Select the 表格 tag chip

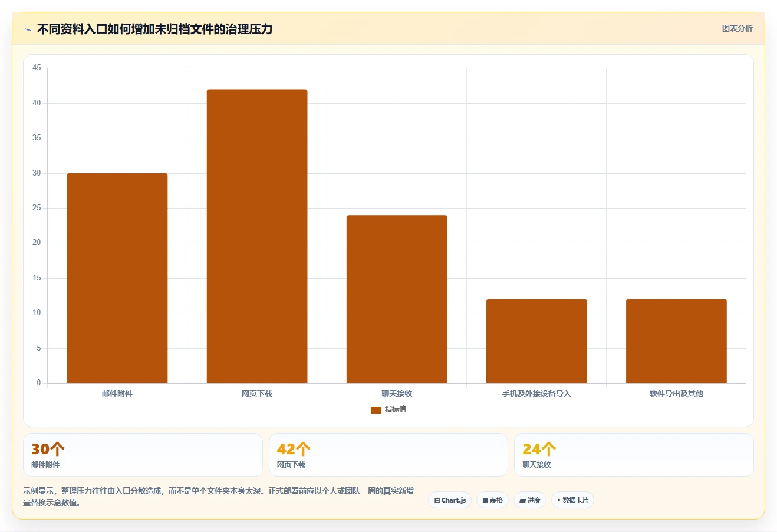pos(492,500)
